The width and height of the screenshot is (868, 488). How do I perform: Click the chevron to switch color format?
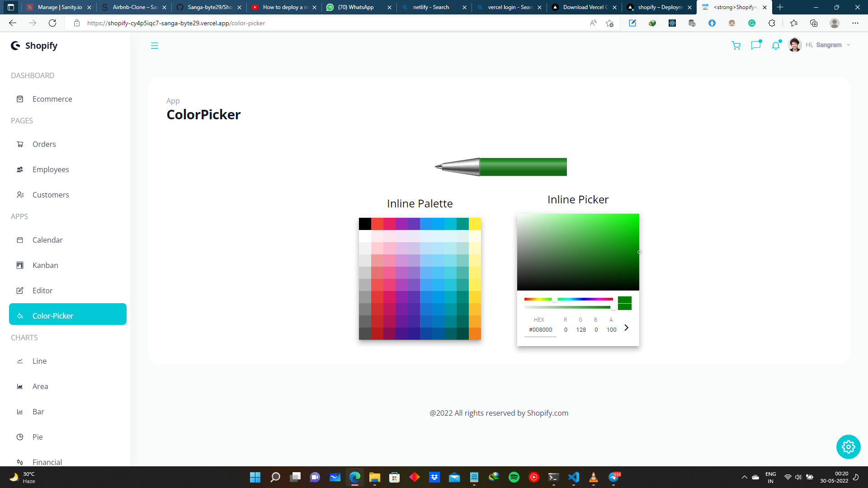tap(626, 328)
